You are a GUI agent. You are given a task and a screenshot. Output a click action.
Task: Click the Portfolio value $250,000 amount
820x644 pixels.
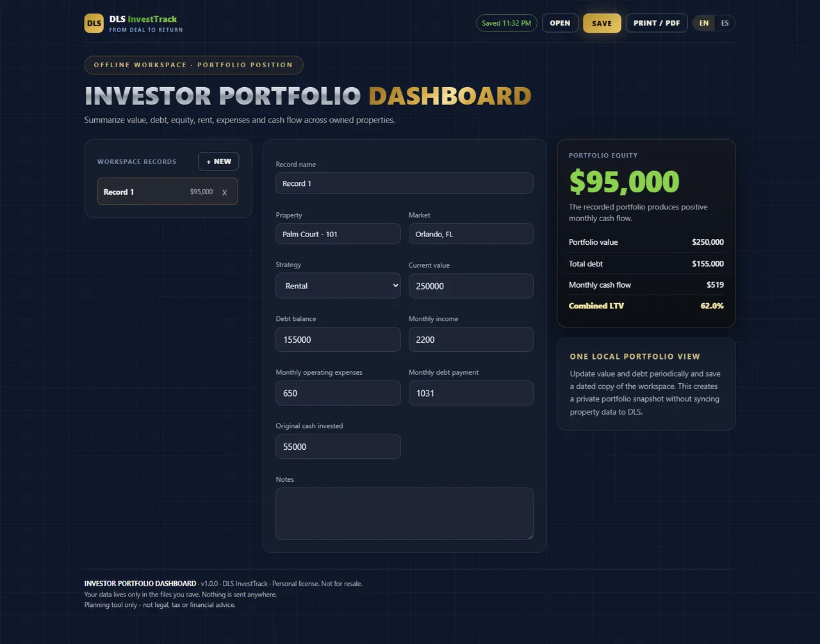click(x=708, y=242)
